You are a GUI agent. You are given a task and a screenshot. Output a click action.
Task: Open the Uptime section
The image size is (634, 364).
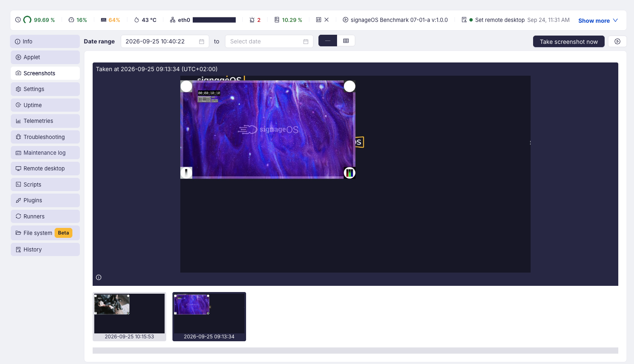[45, 105]
